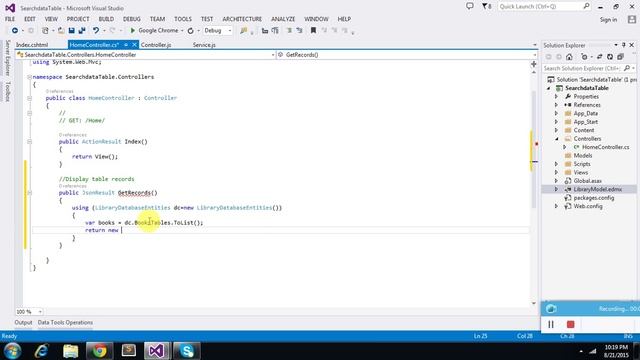Click Sync with Active Document icon
The image size is (640, 360).
(600, 57)
